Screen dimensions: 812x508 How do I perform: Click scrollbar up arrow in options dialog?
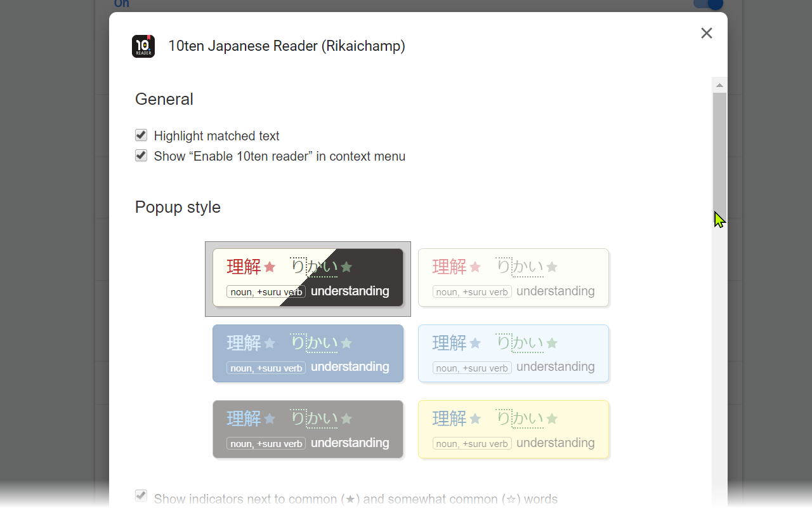719,85
